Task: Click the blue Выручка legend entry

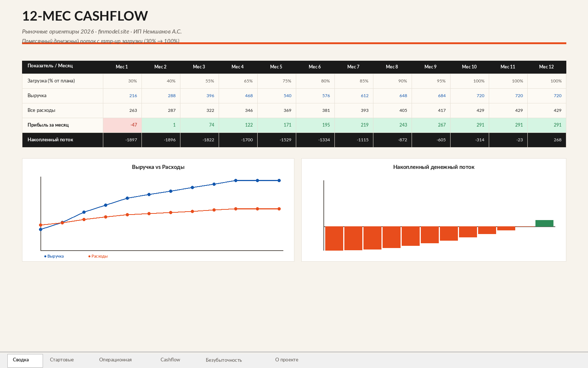Action: click(x=54, y=256)
